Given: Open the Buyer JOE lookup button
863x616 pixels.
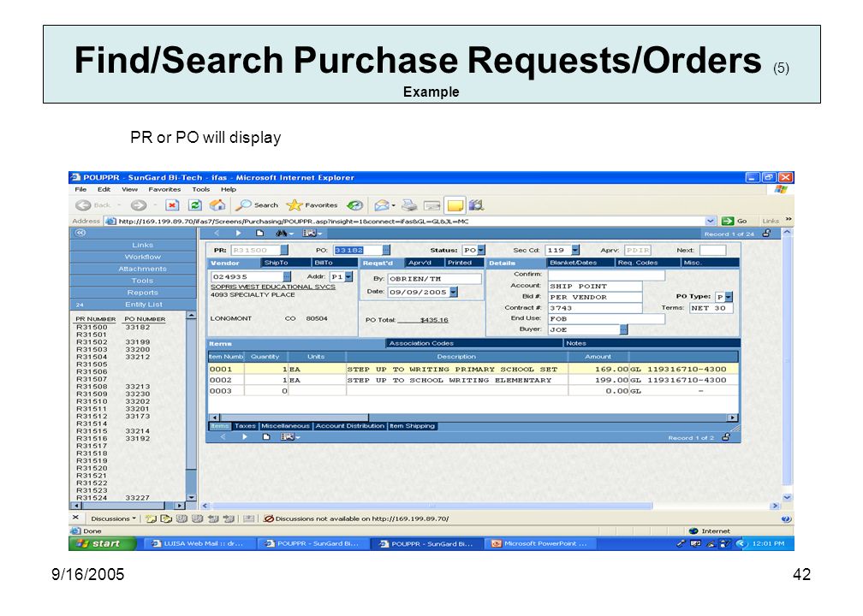Looking at the screenshot, I should pos(623,329).
